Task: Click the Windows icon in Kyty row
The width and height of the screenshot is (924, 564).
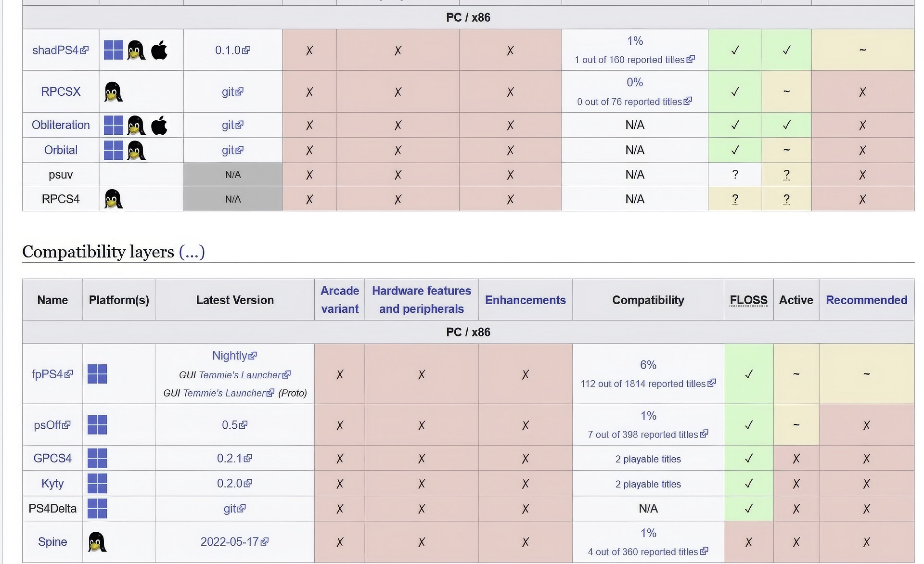Action: pyautogui.click(x=97, y=484)
